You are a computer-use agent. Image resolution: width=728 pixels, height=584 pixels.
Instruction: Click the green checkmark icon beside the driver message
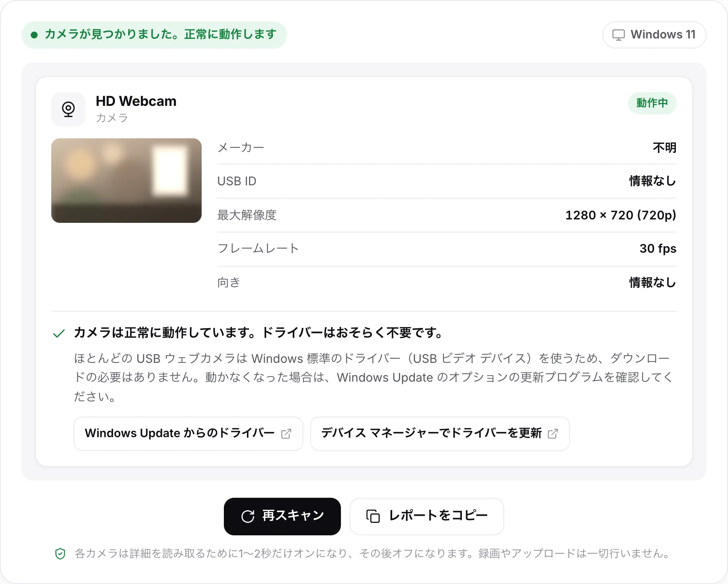click(59, 333)
